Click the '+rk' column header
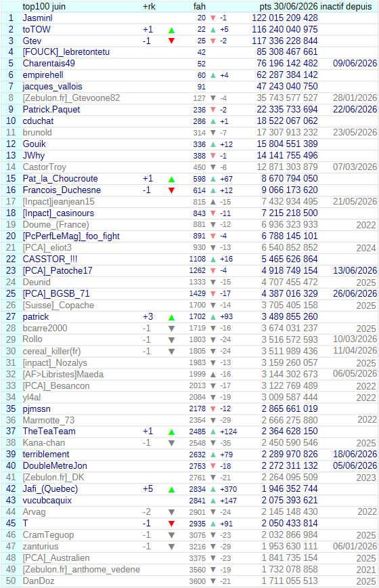Screen dimensions: 379x588 pos(149,6)
